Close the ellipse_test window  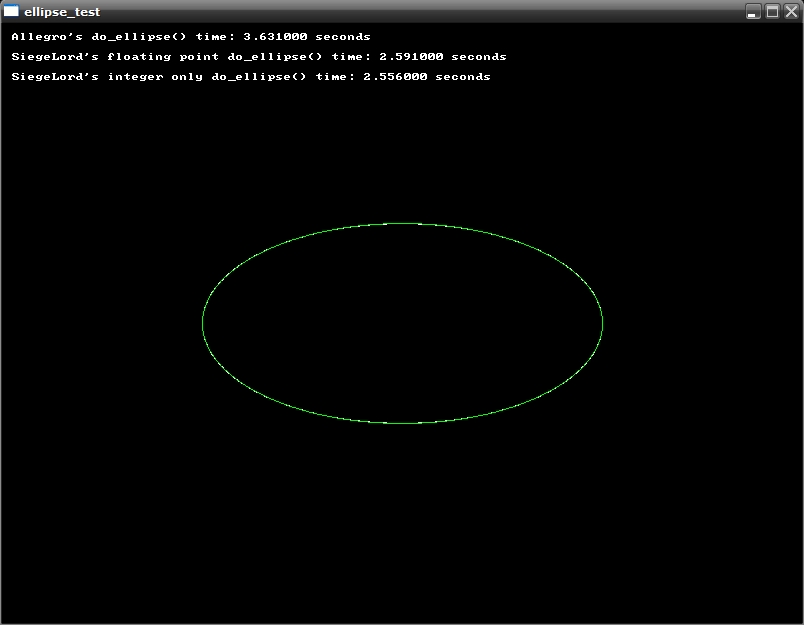pos(790,11)
